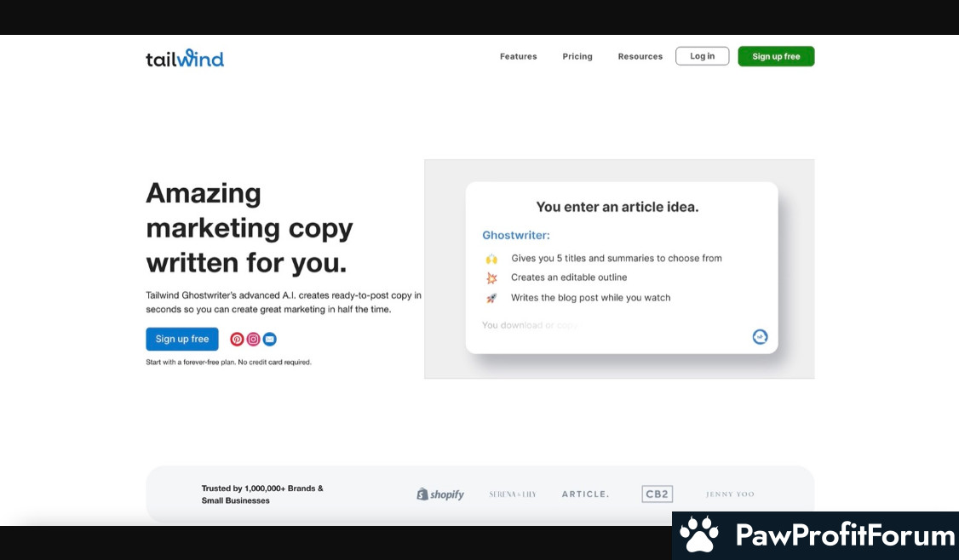
Task: Click the faded 'You download or copy' line
Action: (530, 325)
